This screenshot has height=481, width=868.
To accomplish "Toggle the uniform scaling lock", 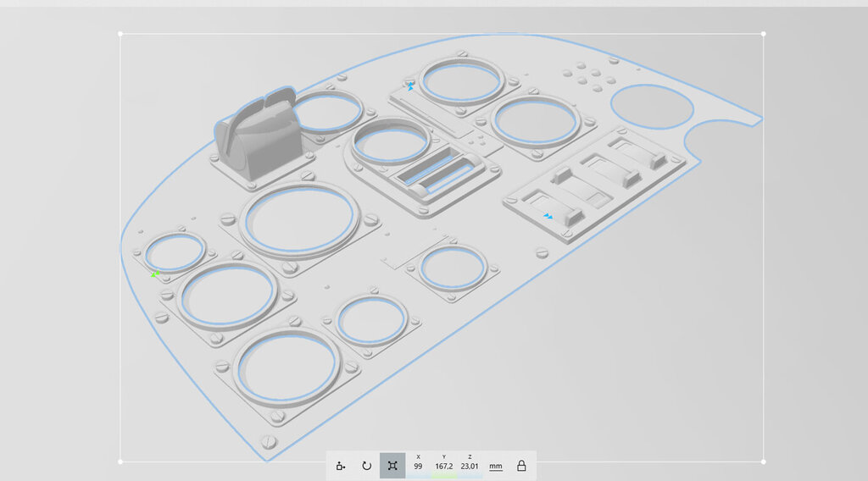I will [x=521, y=466].
